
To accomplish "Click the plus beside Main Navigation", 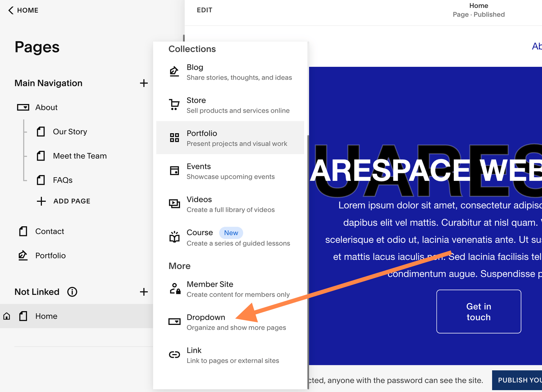I will pos(144,83).
